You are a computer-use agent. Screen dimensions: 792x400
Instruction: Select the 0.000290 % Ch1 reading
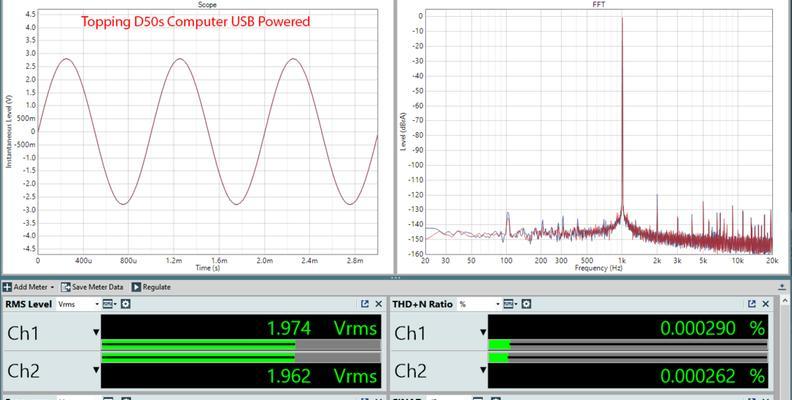[713, 329]
